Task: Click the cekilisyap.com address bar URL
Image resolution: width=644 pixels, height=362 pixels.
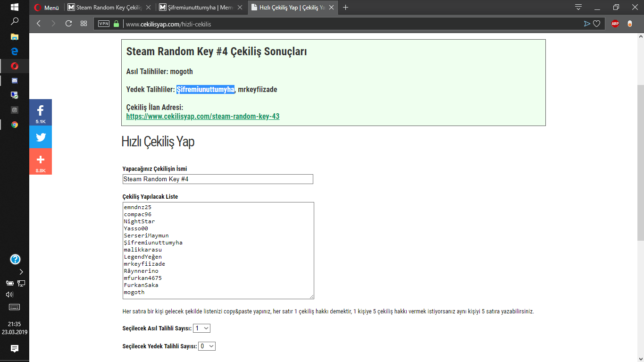Action: click(168, 24)
